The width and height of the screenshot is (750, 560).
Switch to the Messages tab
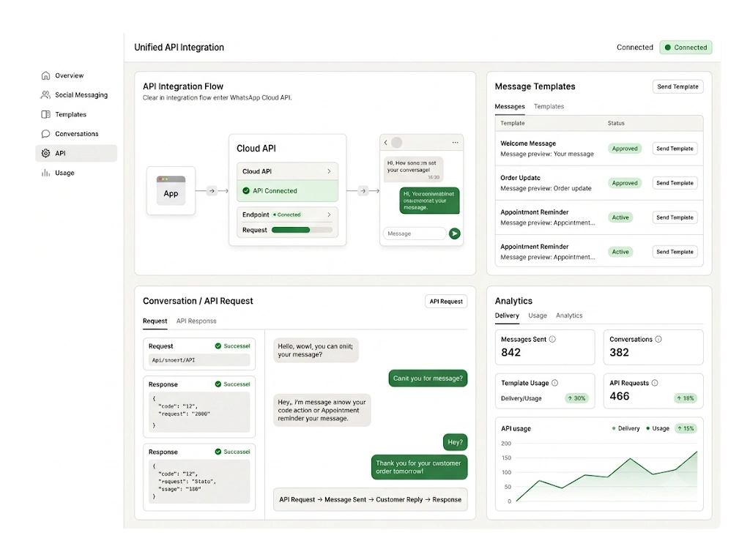[x=510, y=107]
